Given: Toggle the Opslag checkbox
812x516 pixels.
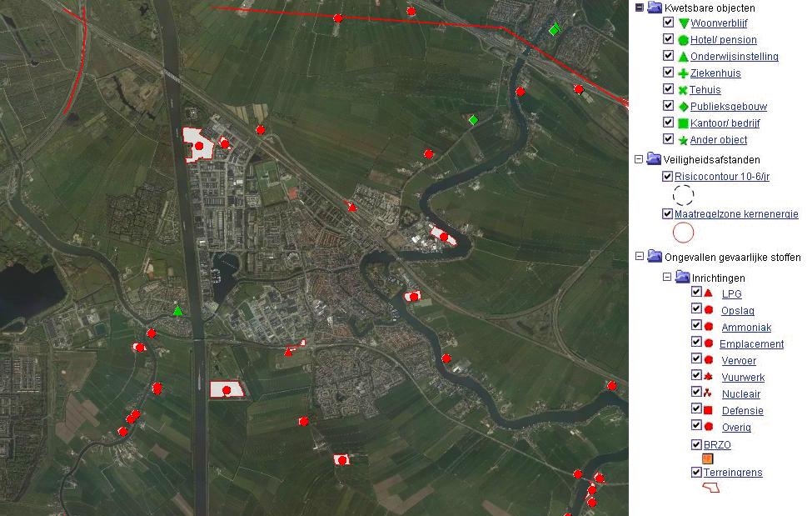Looking at the screenshot, I should pyautogui.click(x=696, y=308).
